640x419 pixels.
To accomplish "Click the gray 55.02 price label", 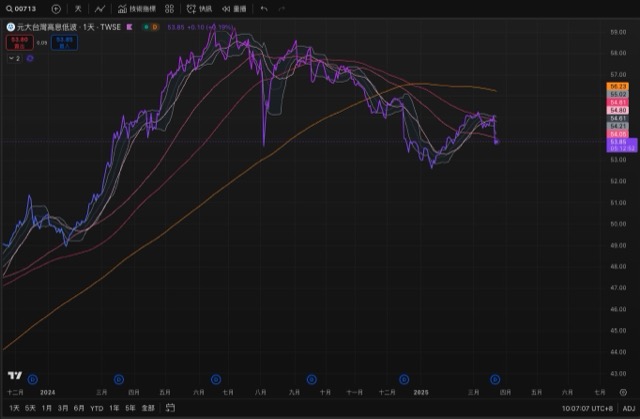I will pos(618,94).
